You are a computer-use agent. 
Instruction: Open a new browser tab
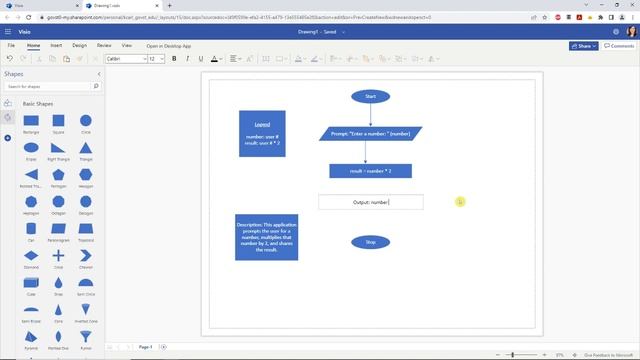tap(169, 5)
